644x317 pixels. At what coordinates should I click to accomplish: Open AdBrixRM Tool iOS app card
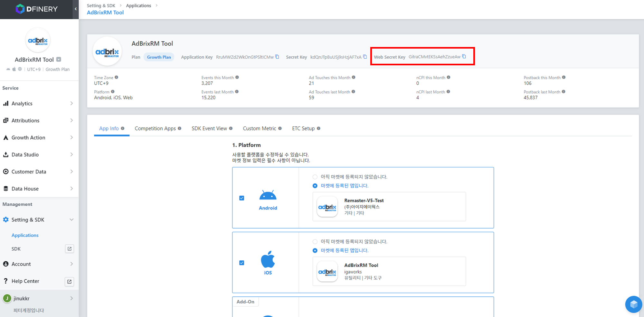point(389,271)
